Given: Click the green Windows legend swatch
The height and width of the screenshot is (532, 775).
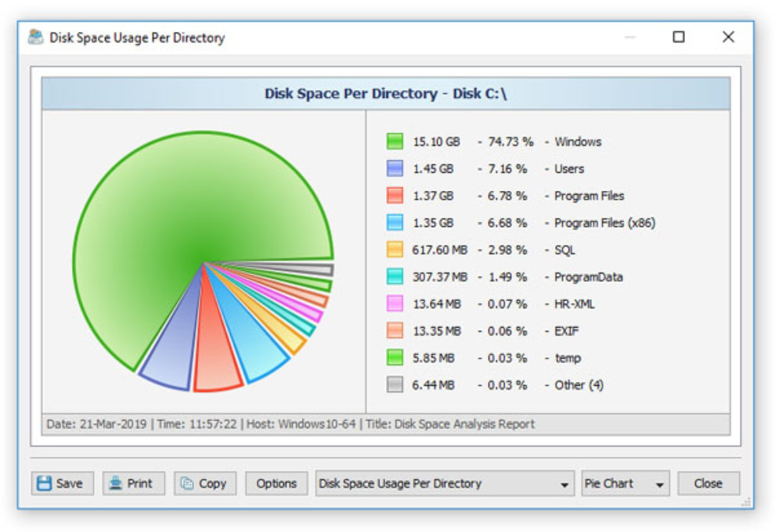Looking at the screenshot, I should coord(394,141).
